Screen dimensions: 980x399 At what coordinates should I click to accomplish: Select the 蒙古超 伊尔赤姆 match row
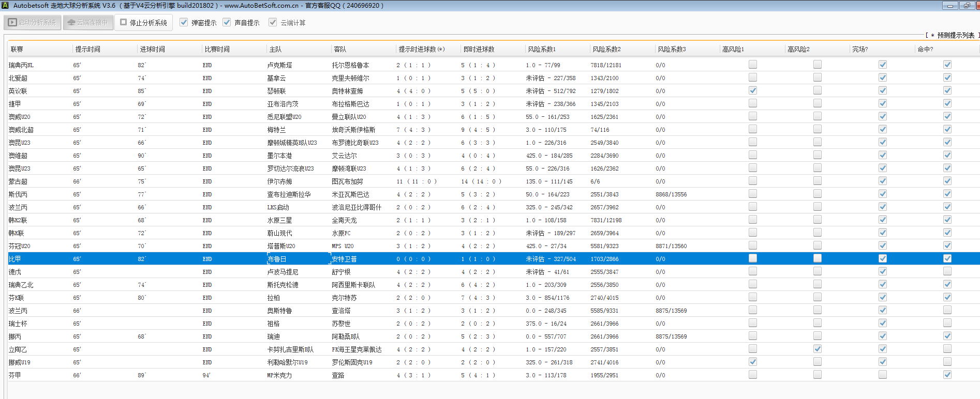point(279,181)
